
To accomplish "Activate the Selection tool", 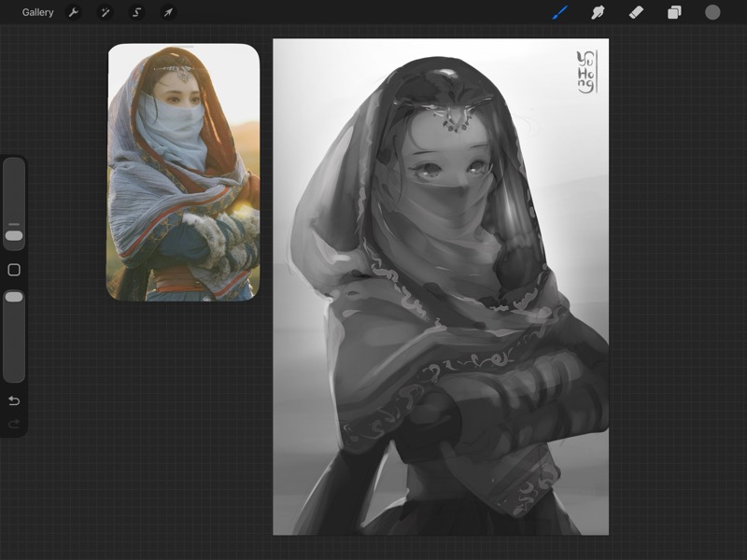I will coord(136,12).
